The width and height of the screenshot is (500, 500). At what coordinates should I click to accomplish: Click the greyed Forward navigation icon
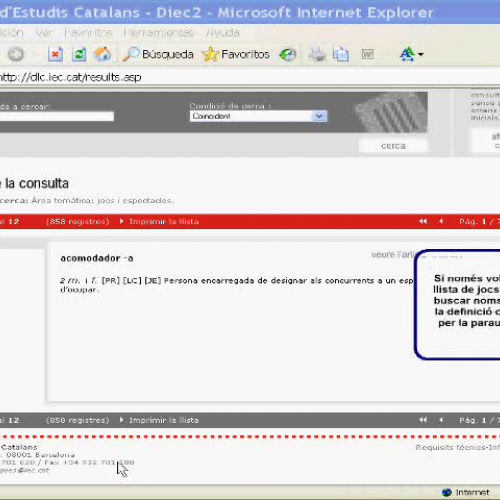pos(16,54)
